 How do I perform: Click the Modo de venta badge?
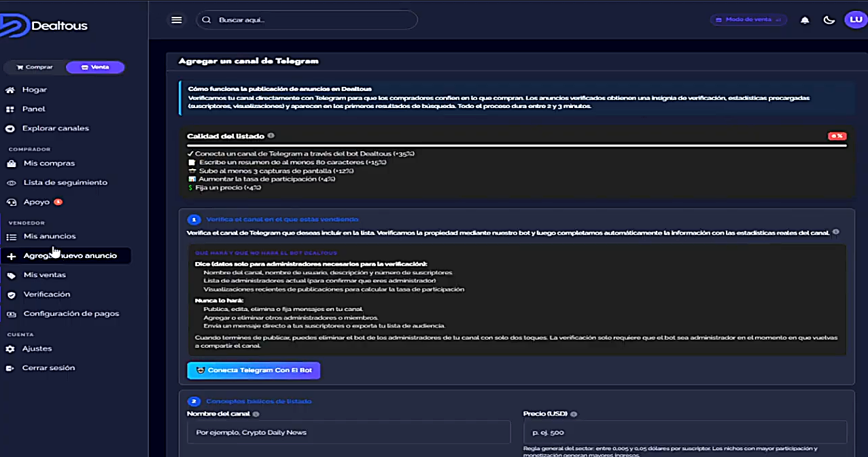tap(748, 20)
